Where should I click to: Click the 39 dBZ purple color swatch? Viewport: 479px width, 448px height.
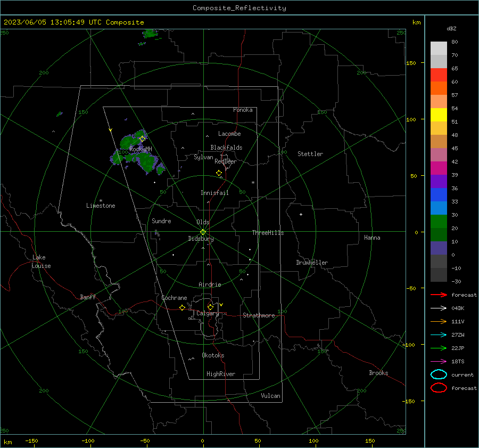click(439, 182)
